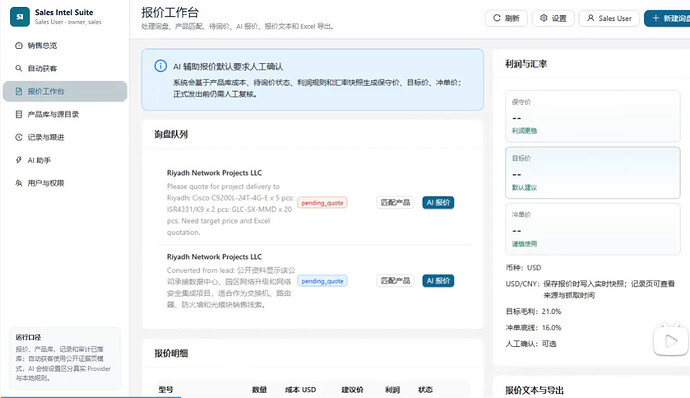
Task: Click 匹配产品 for the Converted from lead inquiry
Action: tap(395, 281)
